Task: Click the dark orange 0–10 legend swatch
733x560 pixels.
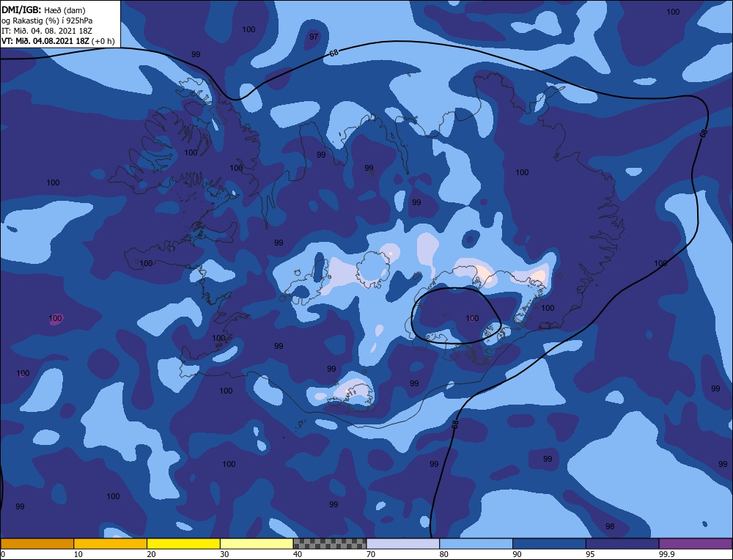Action: click(x=37, y=543)
